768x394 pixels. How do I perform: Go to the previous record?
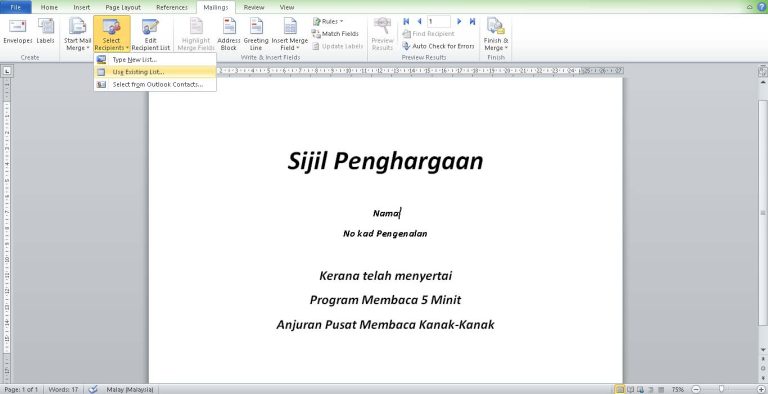coord(419,22)
